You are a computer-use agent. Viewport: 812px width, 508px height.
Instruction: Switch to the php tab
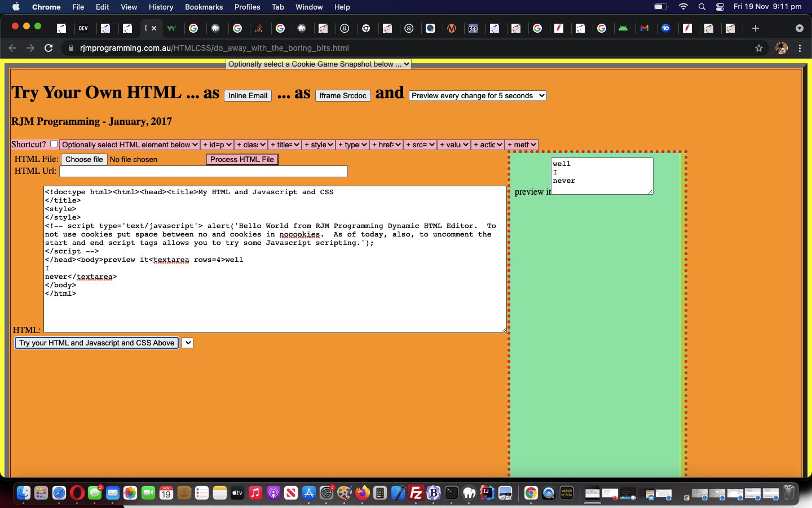[473, 28]
